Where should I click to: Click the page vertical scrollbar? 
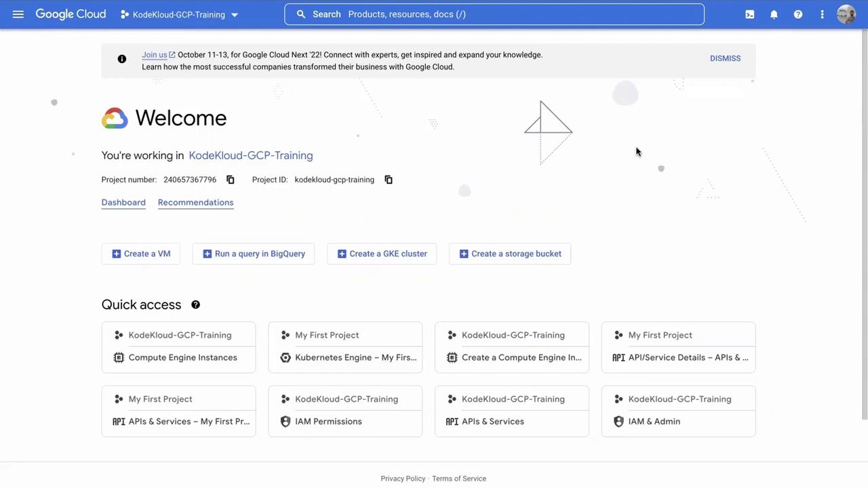click(864, 224)
